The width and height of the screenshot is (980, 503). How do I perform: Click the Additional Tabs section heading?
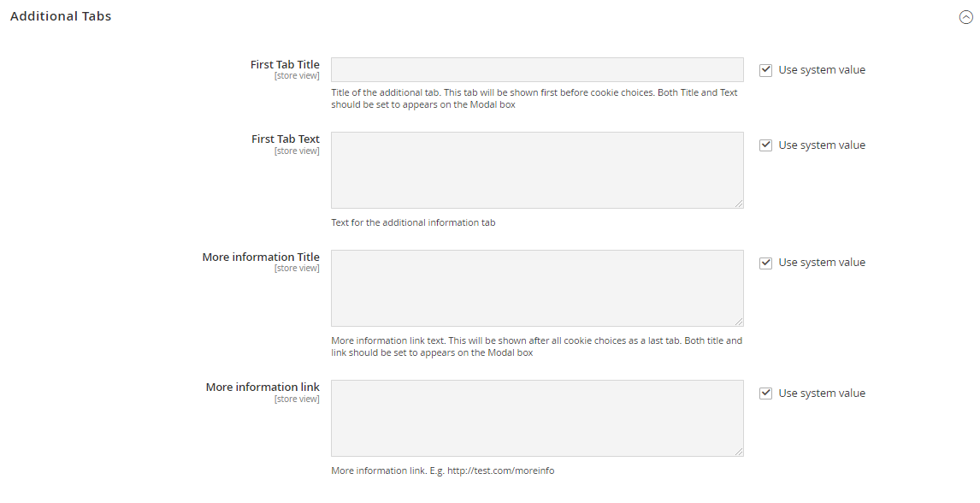tap(61, 16)
